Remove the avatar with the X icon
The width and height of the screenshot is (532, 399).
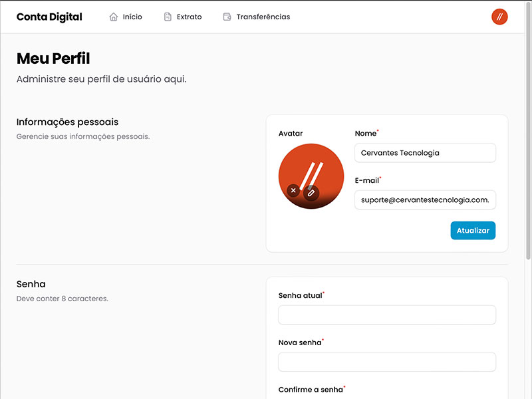(293, 190)
